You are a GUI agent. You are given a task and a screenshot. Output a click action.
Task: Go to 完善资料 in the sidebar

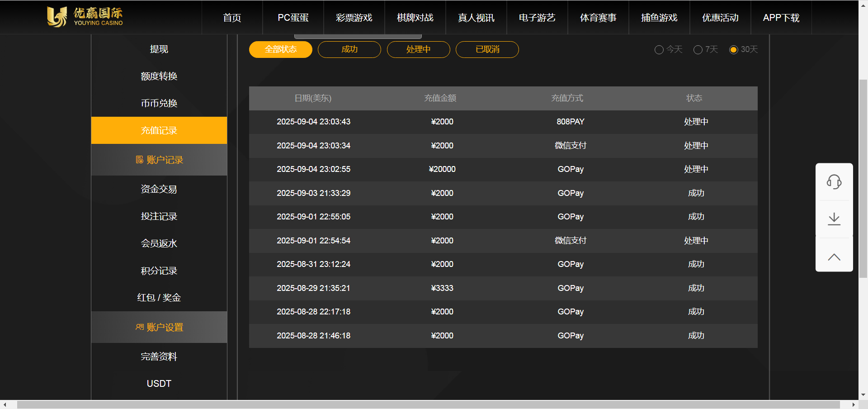159,357
